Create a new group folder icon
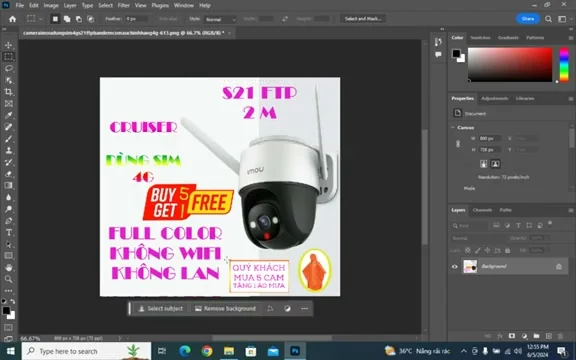Image resolution: width=576 pixels, height=360 pixels. click(536, 336)
